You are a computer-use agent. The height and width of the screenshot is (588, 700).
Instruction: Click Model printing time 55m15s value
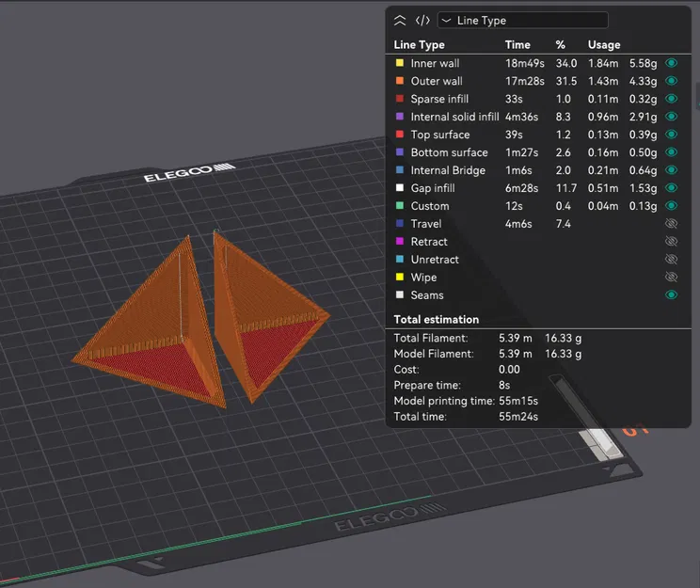pyautogui.click(x=518, y=401)
